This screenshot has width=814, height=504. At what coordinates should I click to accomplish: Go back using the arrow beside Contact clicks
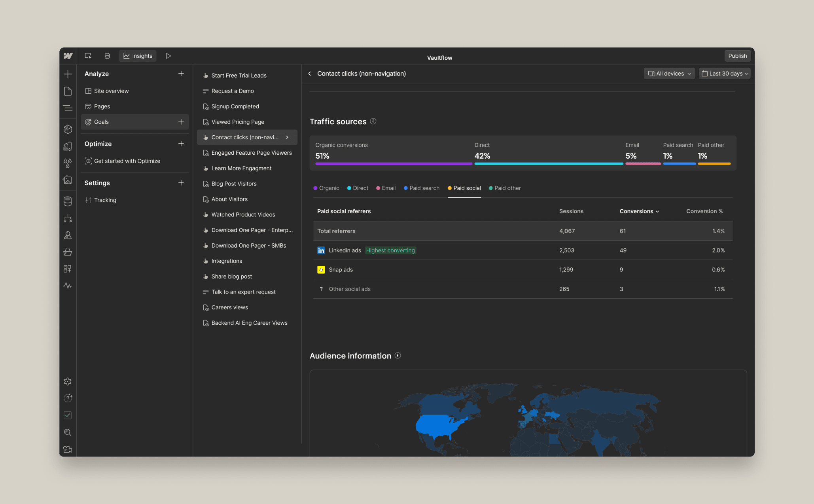(310, 74)
